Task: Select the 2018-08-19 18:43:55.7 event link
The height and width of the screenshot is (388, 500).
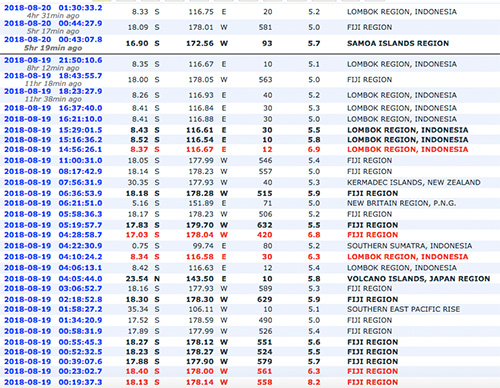Action: tap(53, 76)
